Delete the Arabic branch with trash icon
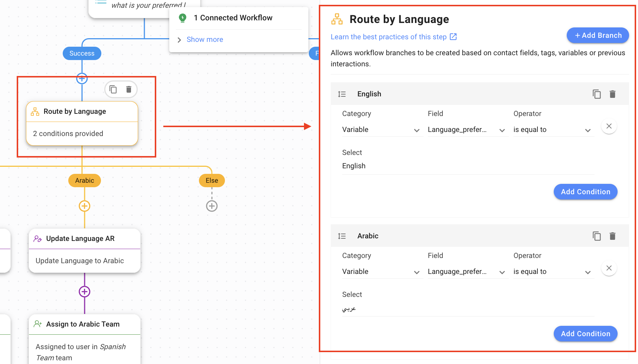The image size is (638, 364). click(612, 236)
